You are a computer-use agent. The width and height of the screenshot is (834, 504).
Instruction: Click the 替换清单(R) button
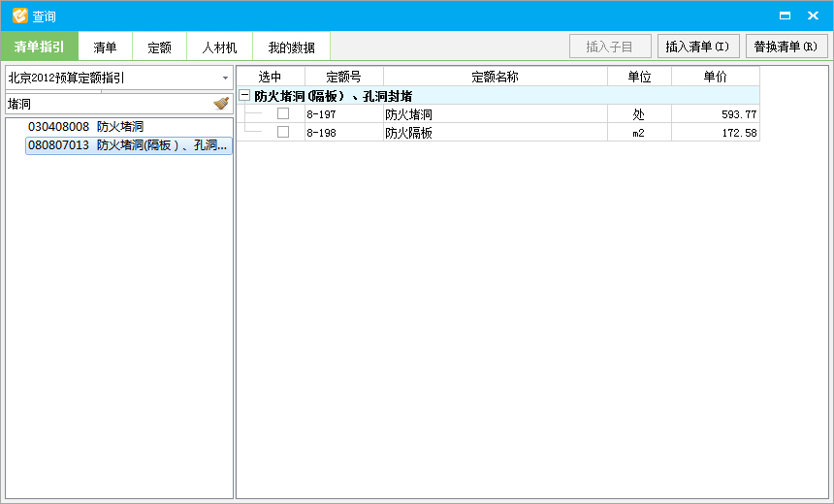point(786,47)
